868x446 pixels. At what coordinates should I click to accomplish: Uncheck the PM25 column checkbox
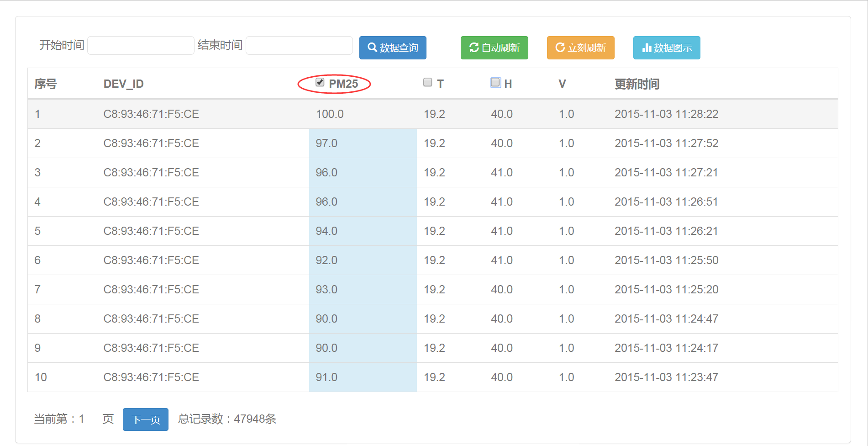click(320, 82)
